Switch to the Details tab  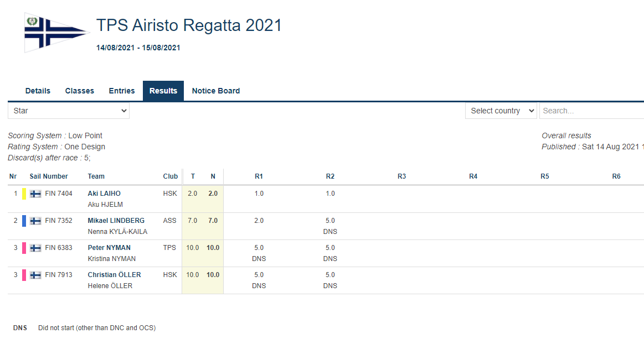[x=38, y=91]
